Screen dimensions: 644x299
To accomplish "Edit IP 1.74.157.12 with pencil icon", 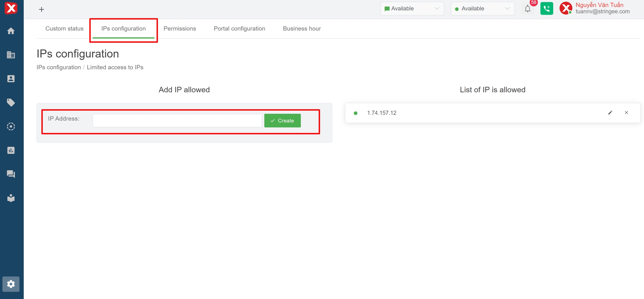I will 610,113.
